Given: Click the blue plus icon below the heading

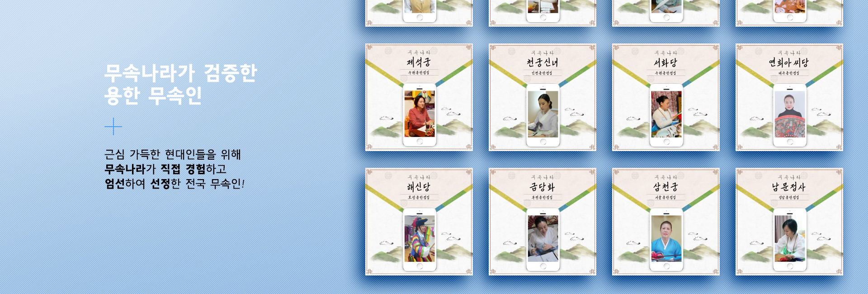Looking at the screenshot, I should [x=113, y=127].
